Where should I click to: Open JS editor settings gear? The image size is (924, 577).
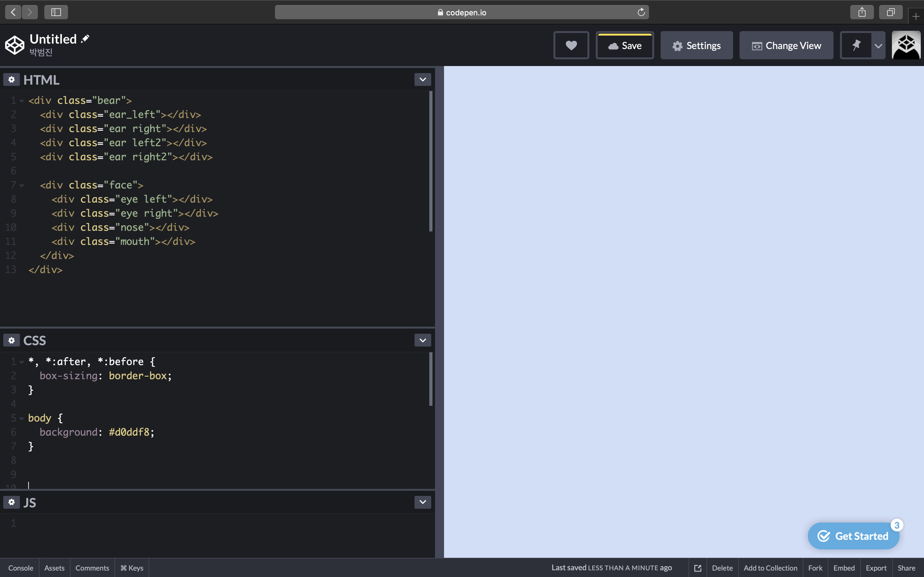(x=12, y=502)
